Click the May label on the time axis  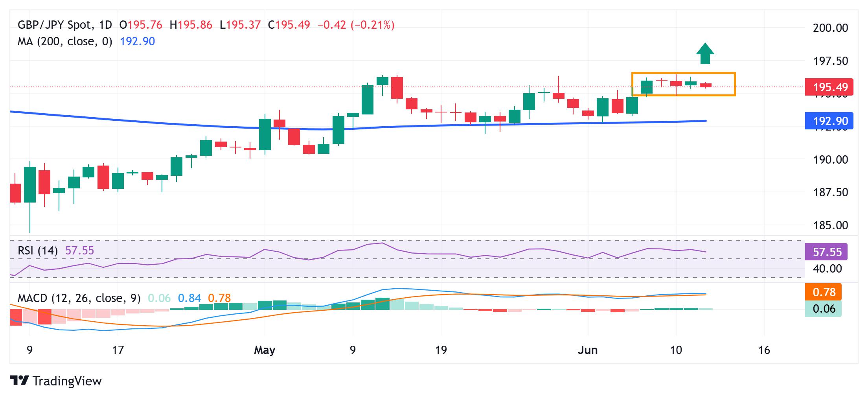265,350
